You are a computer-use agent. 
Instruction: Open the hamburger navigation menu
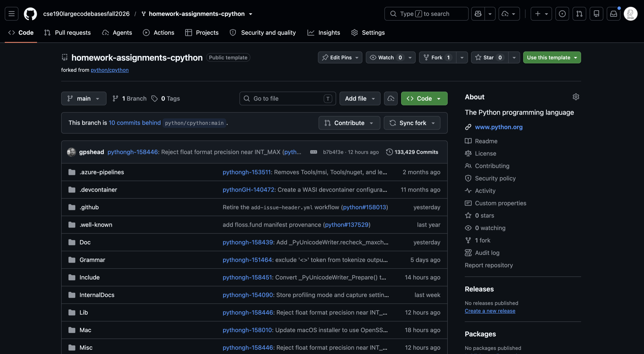pyautogui.click(x=12, y=14)
